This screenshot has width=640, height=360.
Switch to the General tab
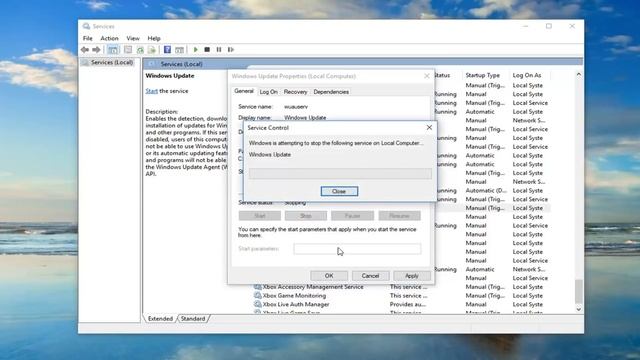pos(244,91)
